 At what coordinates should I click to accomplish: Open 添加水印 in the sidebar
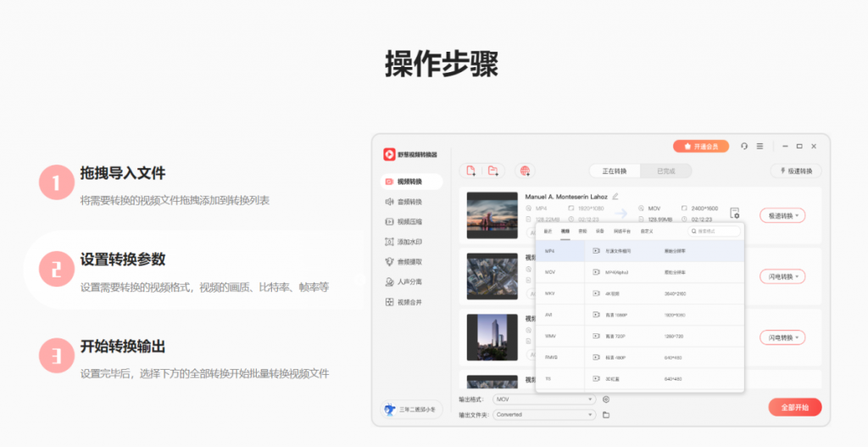pos(411,242)
